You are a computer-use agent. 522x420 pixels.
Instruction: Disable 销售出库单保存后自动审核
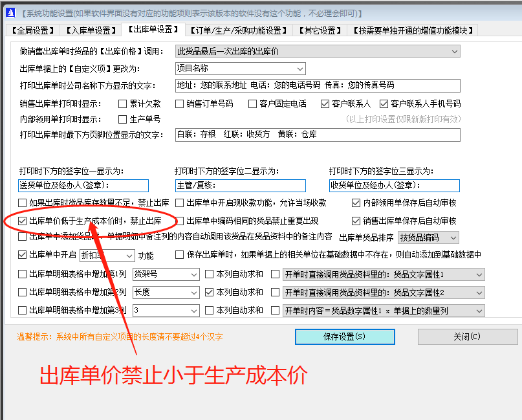click(x=356, y=221)
